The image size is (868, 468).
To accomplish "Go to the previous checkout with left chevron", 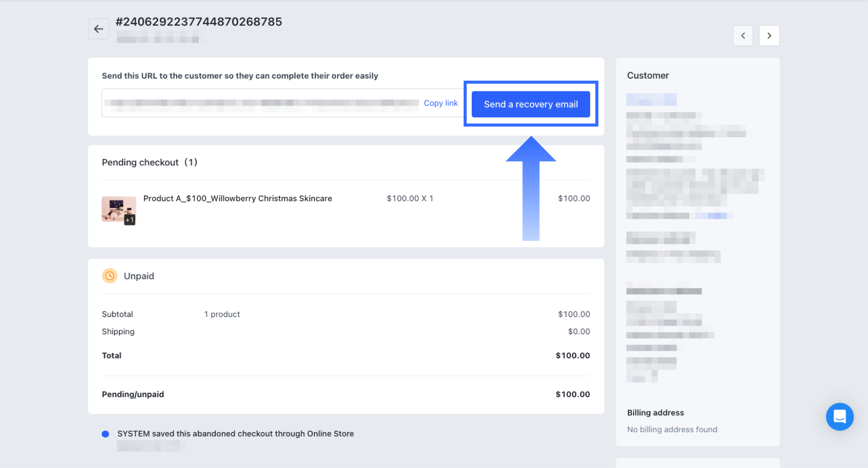I will point(743,36).
